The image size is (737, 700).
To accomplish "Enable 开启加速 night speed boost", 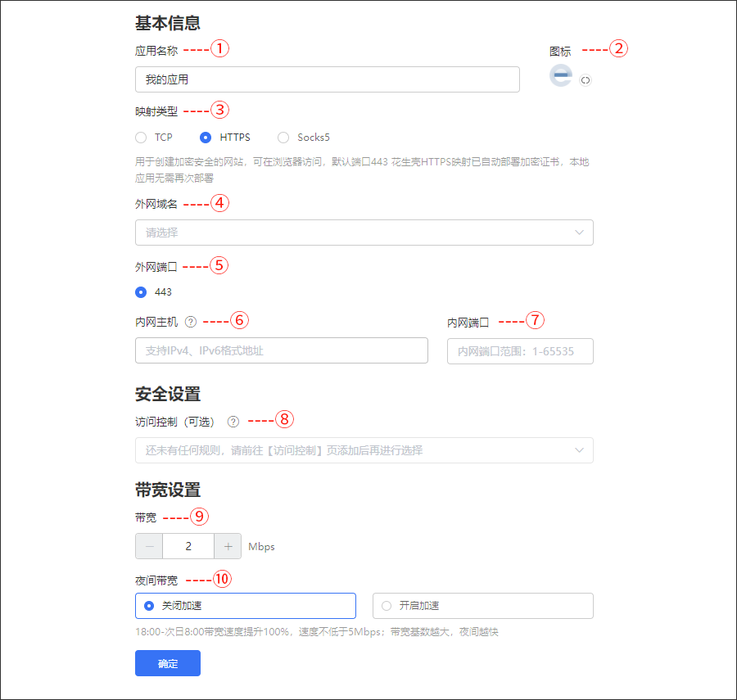I will (x=386, y=606).
